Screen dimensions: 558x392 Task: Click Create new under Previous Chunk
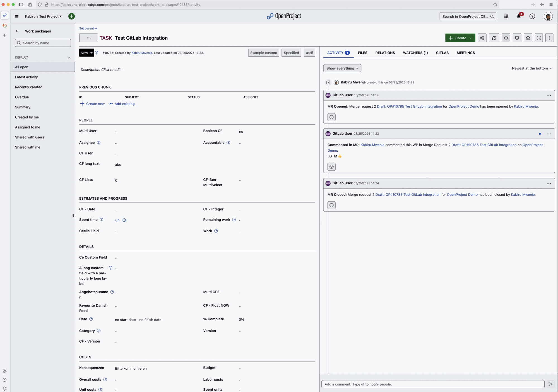pos(92,103)
